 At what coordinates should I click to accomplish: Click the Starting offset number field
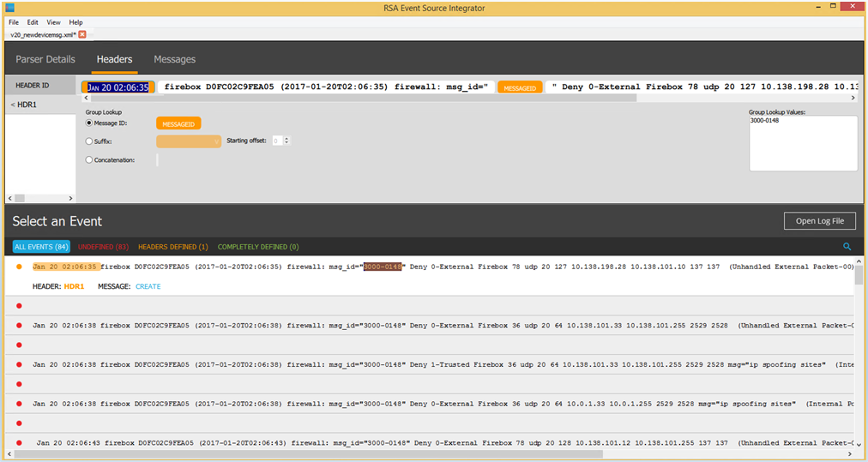coord(277,141)
